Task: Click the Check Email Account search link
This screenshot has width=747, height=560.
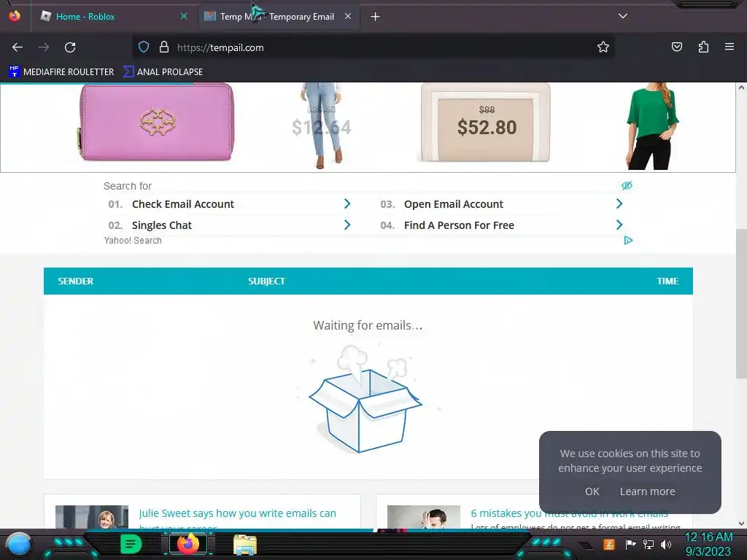Action: tap(183, 204)
